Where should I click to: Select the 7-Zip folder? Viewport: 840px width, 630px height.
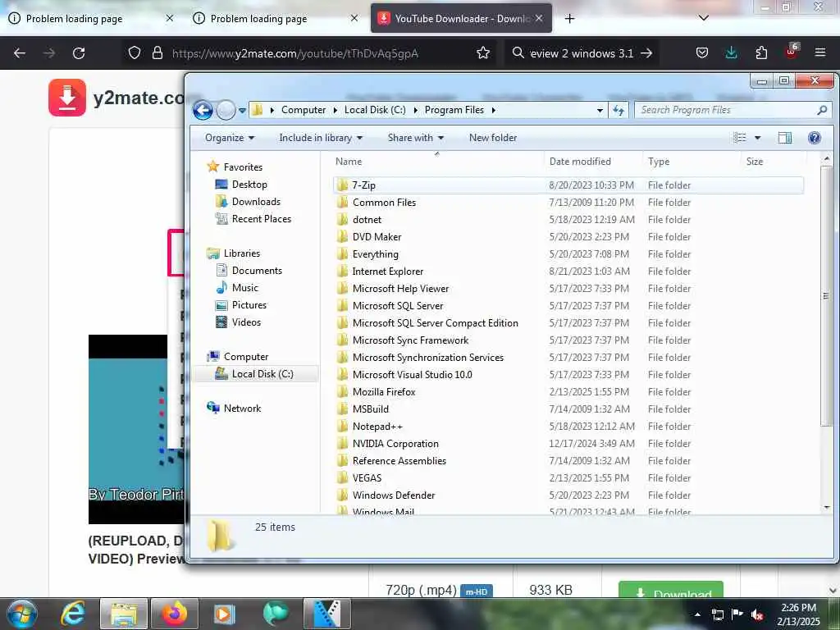568,185
